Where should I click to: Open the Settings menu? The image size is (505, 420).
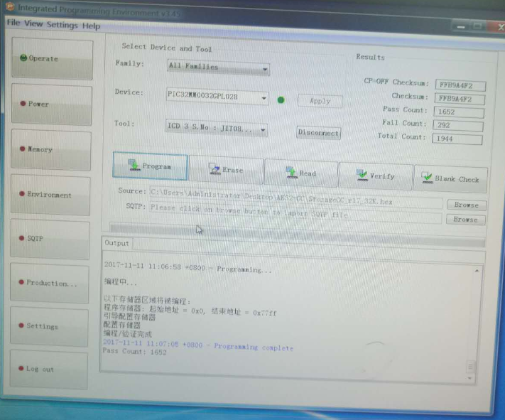pyautogui.click(x=63, y=24)
